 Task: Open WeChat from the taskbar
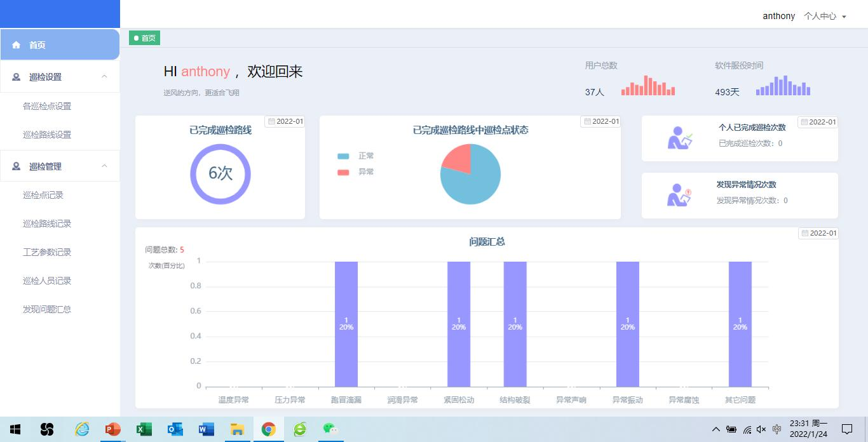pos(330,430)
